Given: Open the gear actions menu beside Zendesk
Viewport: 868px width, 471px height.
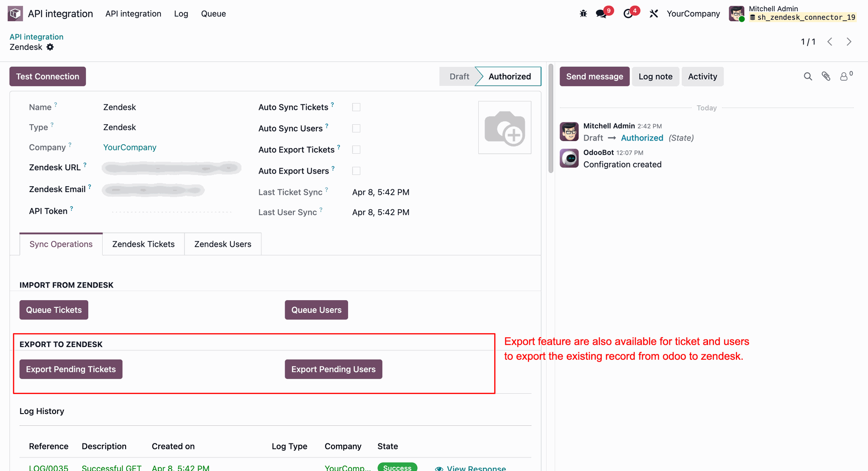Looking at the screenshot, I should pos(50,47).
